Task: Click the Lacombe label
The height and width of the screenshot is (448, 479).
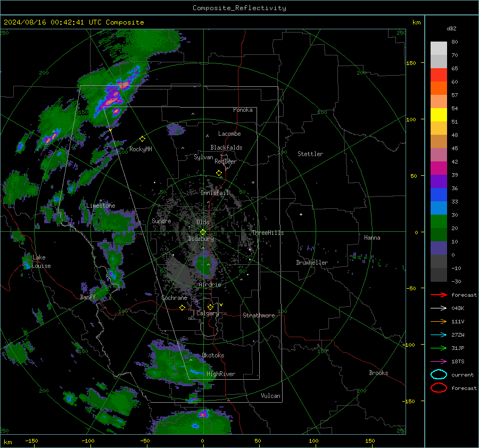Action: [x=229, y=134]
